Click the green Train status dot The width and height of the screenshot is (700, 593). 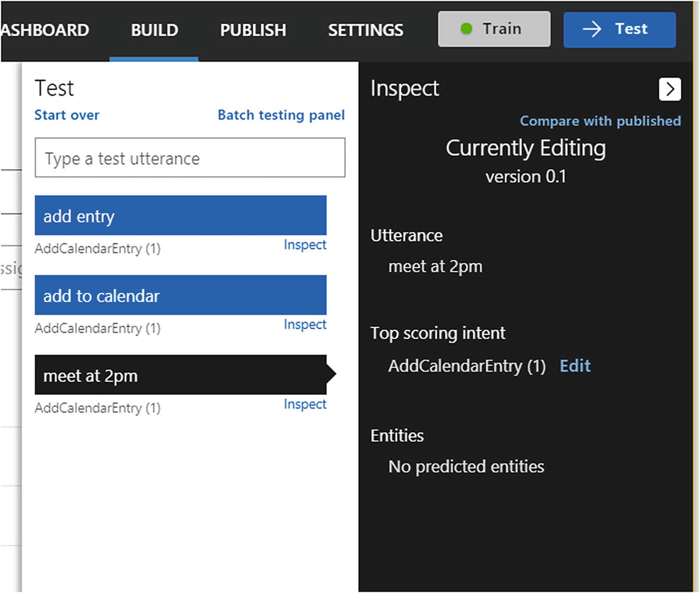coord(466,29)
